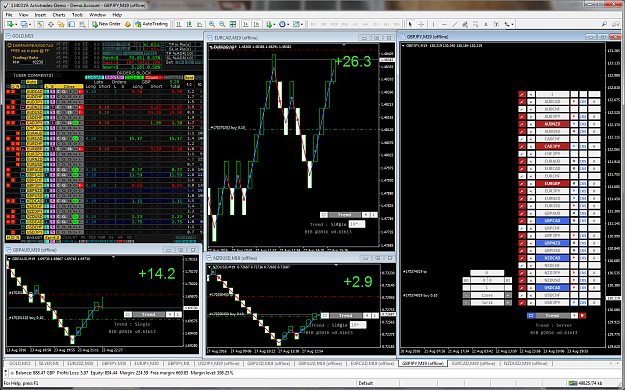Viewport: 625px width, 390px height.
Task: Click the blue square toggle beside GBPJPY Trend
Action: click(x=531, y=315)
